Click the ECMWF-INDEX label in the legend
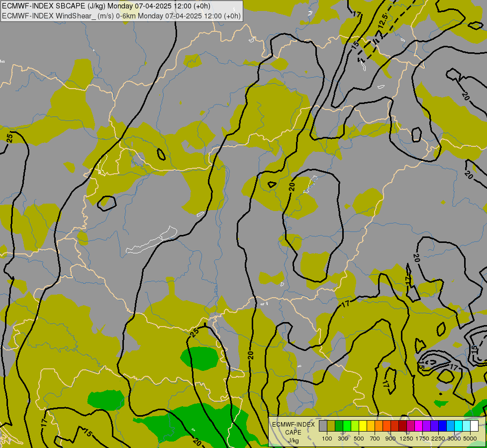This screenshot has height=448, width=487. tap(293, 425)
